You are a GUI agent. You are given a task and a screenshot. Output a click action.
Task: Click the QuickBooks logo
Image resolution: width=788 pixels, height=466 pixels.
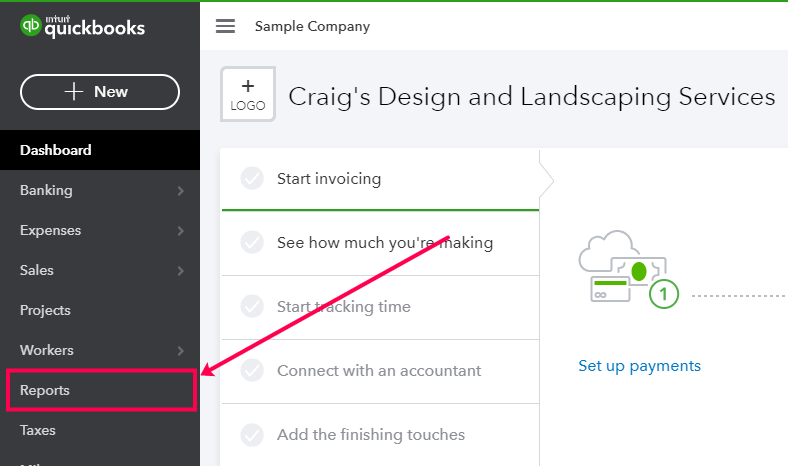[82, 26]
